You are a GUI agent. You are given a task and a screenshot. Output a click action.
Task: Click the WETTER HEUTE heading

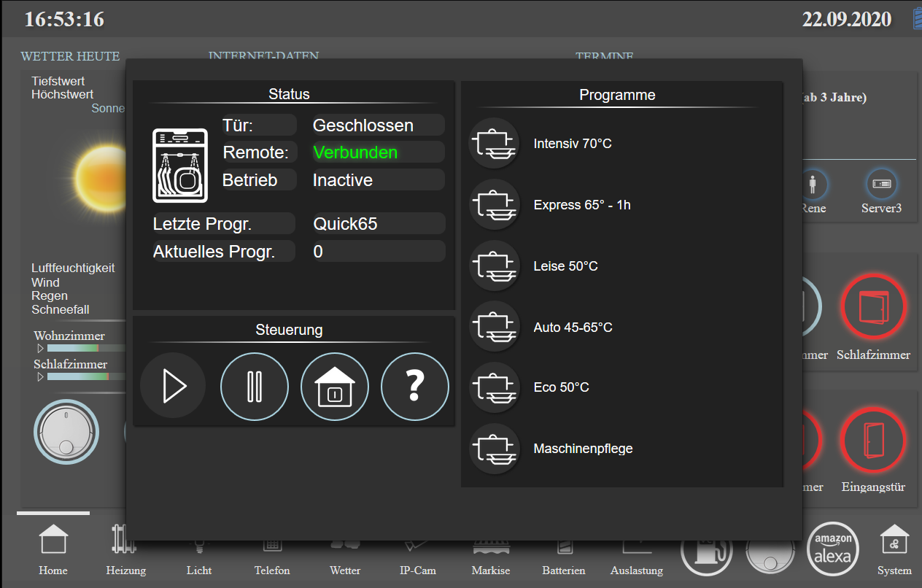pyautogui.click(x=70, y=56)
